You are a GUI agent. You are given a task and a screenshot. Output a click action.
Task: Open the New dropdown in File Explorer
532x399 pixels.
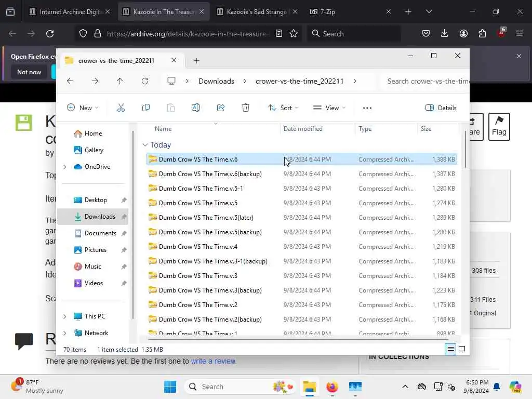pyautogui.click(x=83, y=108)
